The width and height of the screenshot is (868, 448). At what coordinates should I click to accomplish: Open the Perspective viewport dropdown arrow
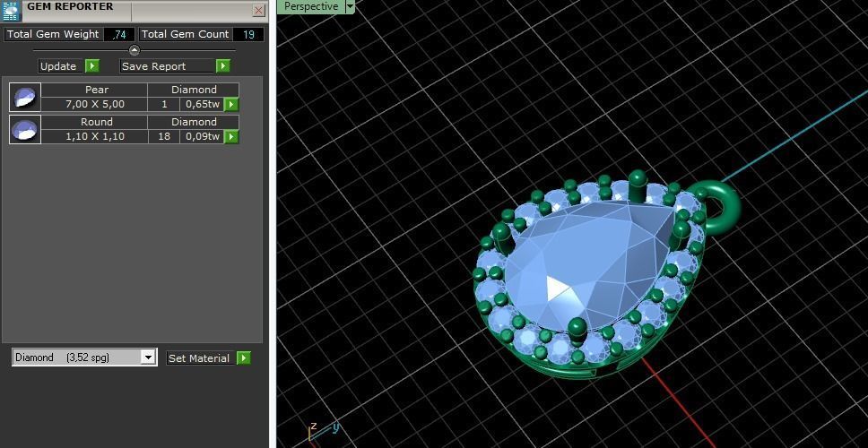[350, 6]
